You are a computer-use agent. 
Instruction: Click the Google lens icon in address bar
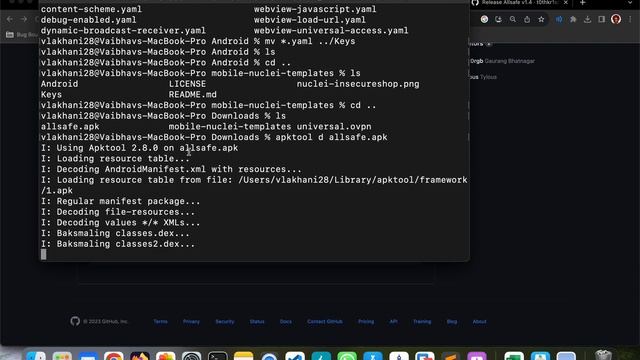[484, 19]
